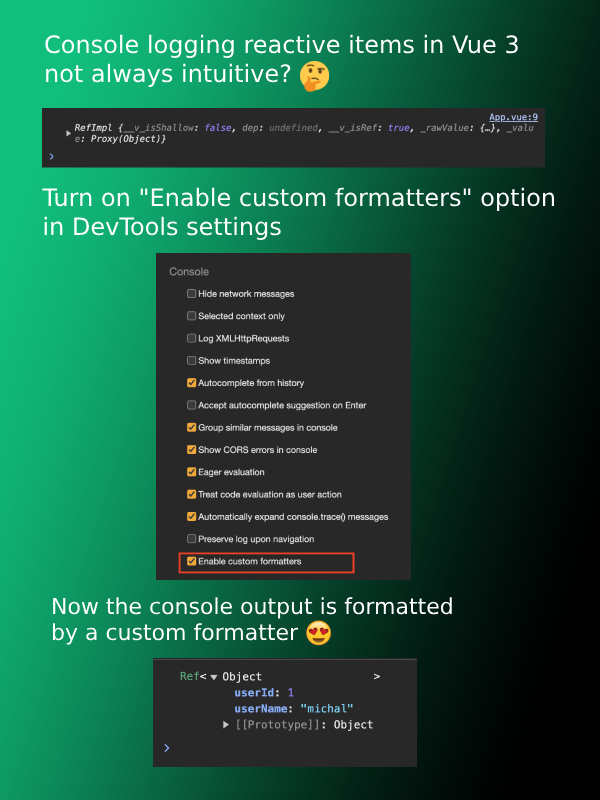Uncheck Enable custom formatters option
The image size is (600, 800).
point(191,561)
